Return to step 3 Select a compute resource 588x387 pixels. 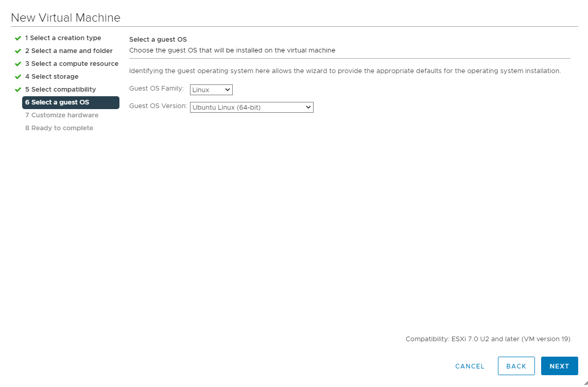click(x=72, y=64)
